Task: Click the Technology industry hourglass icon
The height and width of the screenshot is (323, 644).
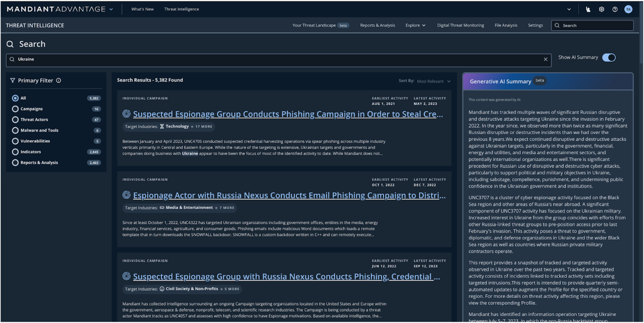Action: click(x=162, y=126)
